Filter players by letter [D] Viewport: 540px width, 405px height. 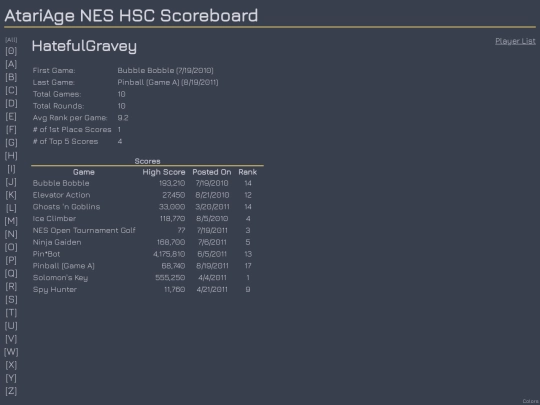coord(11,103)
